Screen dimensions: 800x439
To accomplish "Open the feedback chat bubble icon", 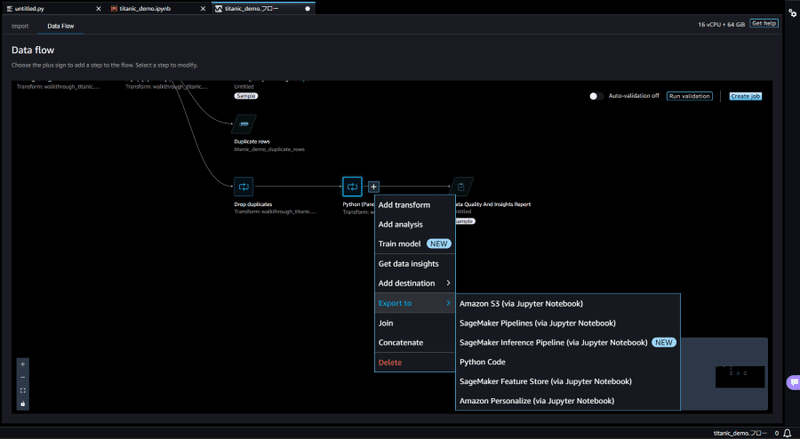I will click(793, 382).
